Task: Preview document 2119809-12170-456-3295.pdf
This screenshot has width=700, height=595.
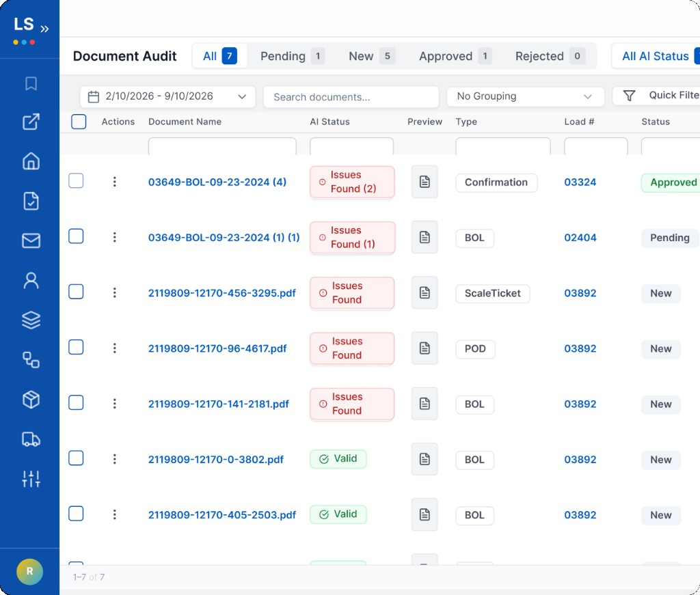Action: point(425,292)
